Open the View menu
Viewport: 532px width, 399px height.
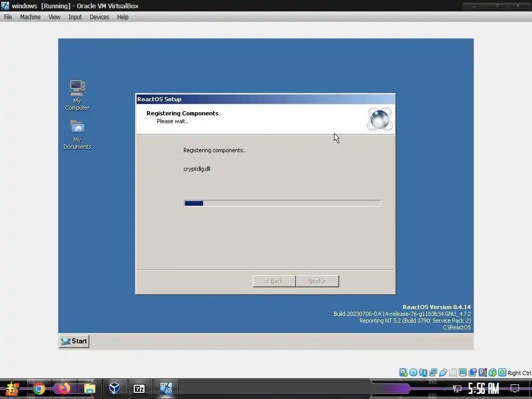tap(54, 17)
